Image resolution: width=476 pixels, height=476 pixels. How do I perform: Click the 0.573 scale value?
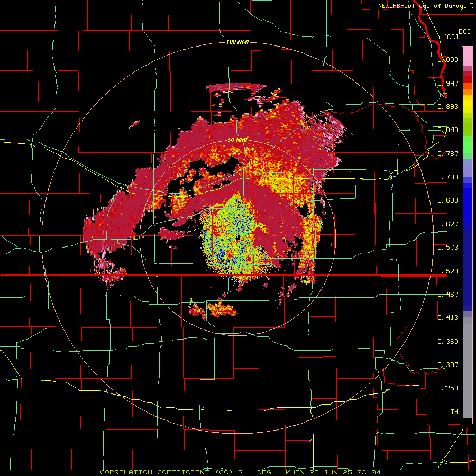pyautogui.click(x=448, y=247)
